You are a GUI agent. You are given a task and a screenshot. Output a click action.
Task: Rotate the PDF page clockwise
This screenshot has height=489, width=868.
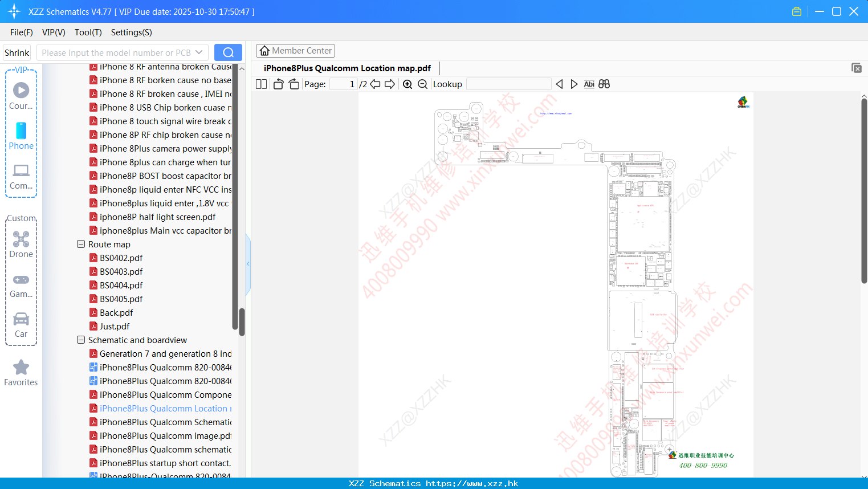[x=294, y=84]
